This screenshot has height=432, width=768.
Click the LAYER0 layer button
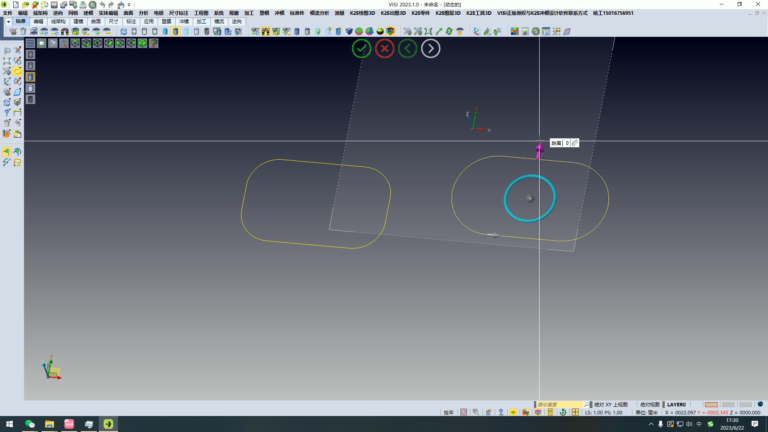(676, 405)
